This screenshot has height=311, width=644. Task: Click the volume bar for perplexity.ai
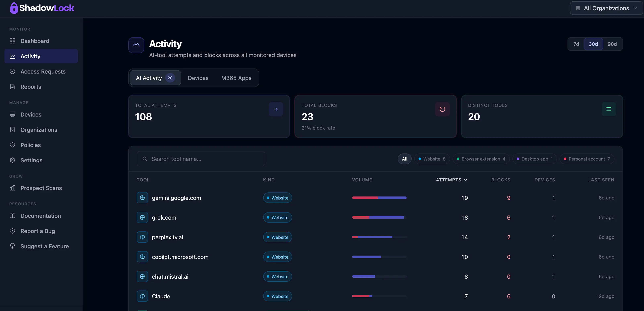click(x=379, y=237)
